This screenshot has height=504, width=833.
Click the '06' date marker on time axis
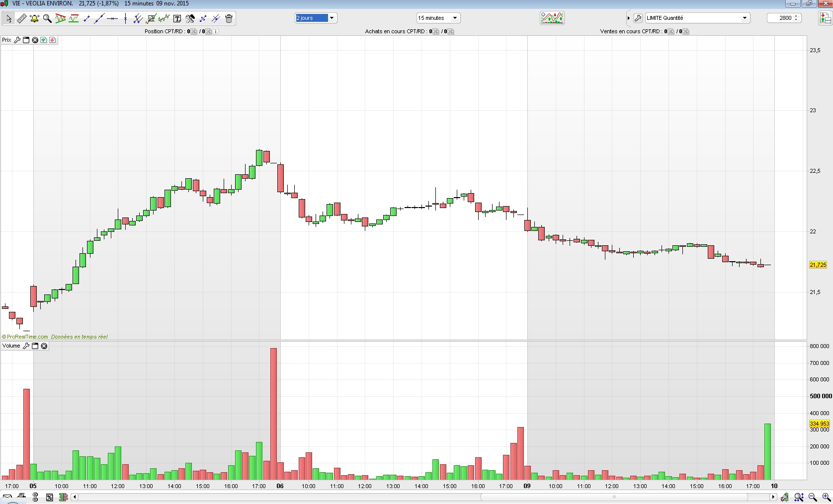(280, 486)
